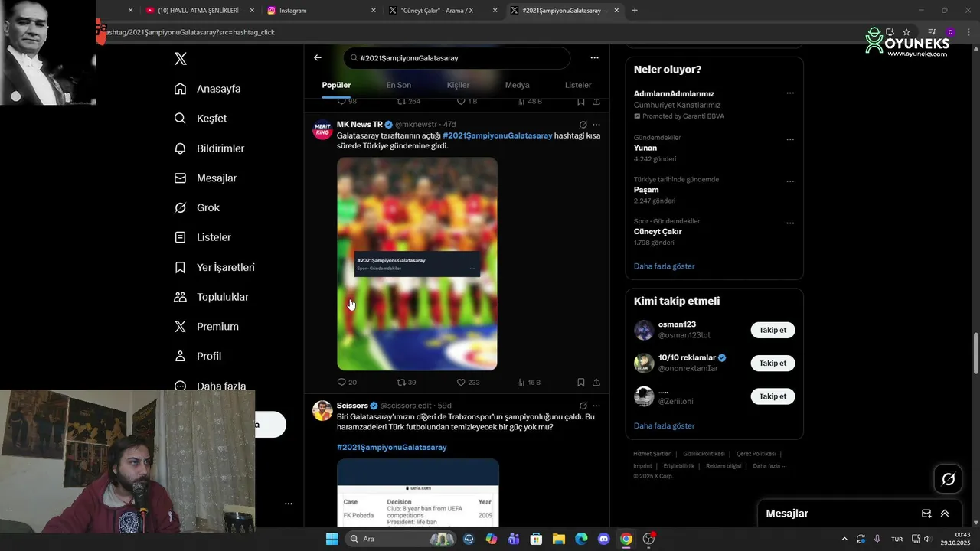Follow @Zerilloni with Takip et

773,396
